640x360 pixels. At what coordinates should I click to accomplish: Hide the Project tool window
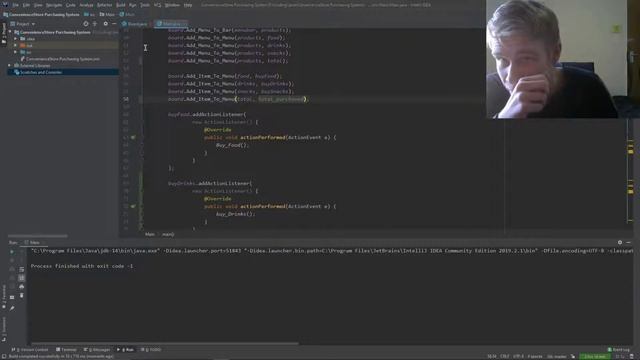[114, 24]
